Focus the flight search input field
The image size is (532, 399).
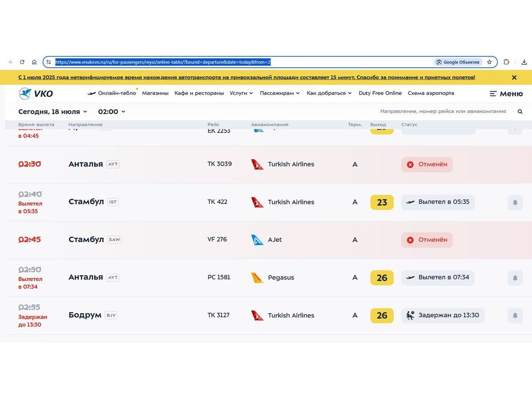click(x=443, y=111)
